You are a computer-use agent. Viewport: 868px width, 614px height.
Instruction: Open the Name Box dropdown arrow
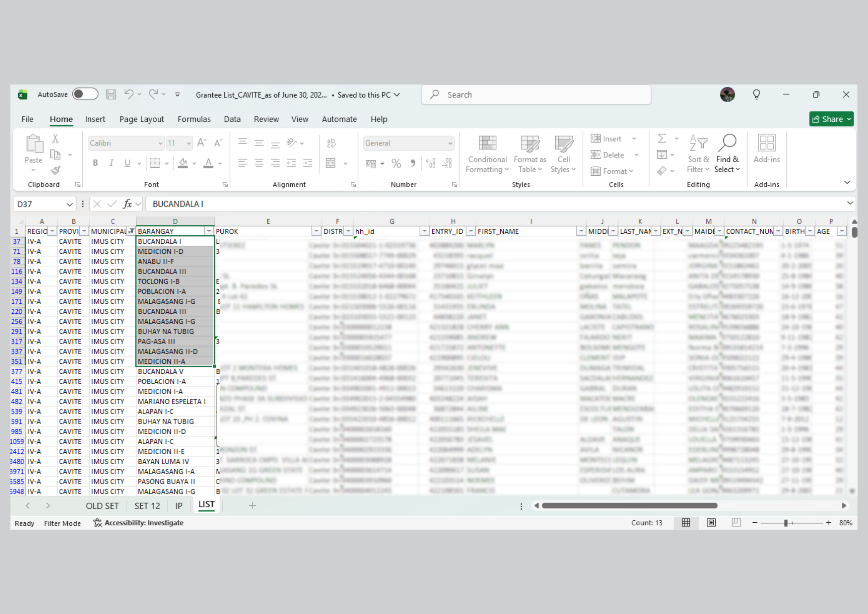(x=69, y=204)
